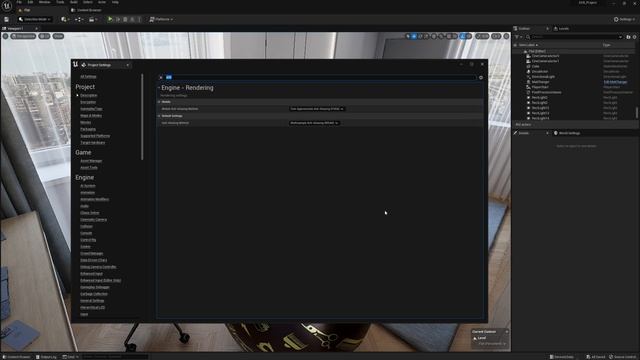640x360 pixels.
Task: Open the Edit menu
Action: [30, 2]
